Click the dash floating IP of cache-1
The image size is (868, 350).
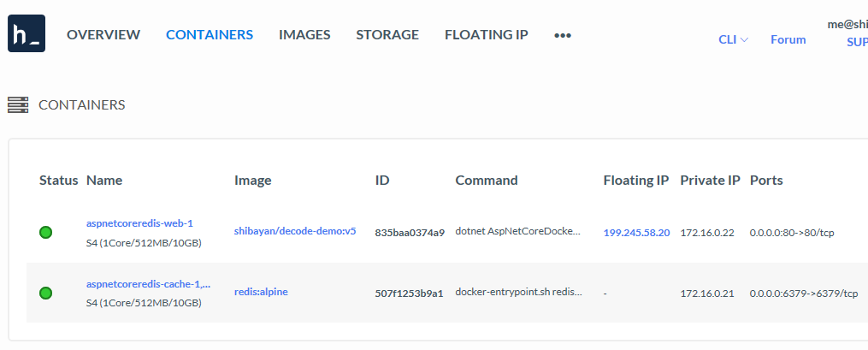click(x=605, y=294)
